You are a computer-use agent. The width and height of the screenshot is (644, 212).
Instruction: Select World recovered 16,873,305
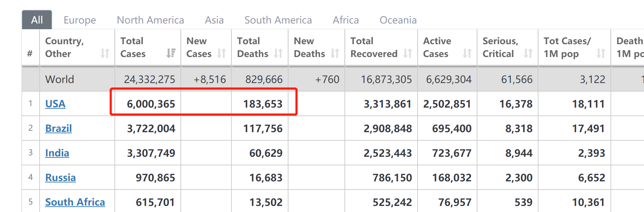pos(386,79)
